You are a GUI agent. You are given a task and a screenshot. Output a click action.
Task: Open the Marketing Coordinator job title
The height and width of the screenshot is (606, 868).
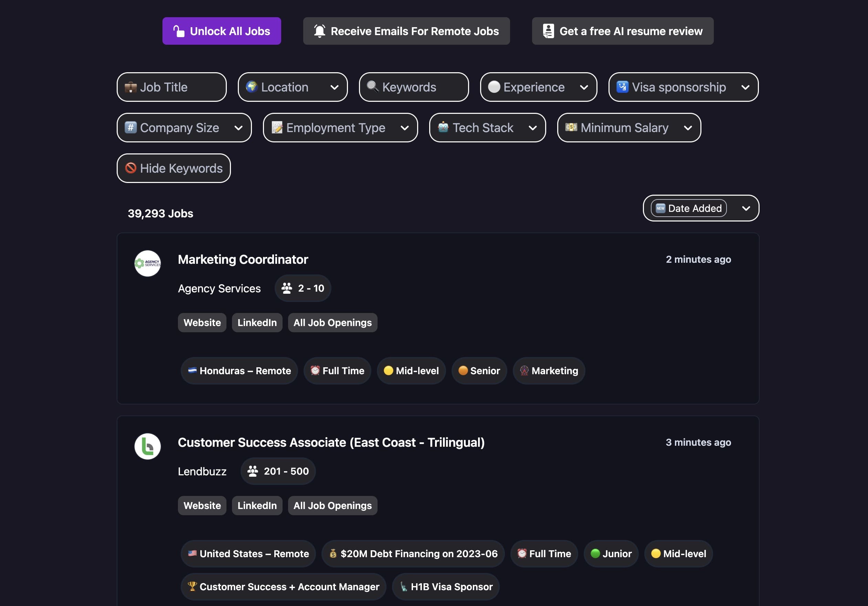pyautogui.click(x=243, y=260)
